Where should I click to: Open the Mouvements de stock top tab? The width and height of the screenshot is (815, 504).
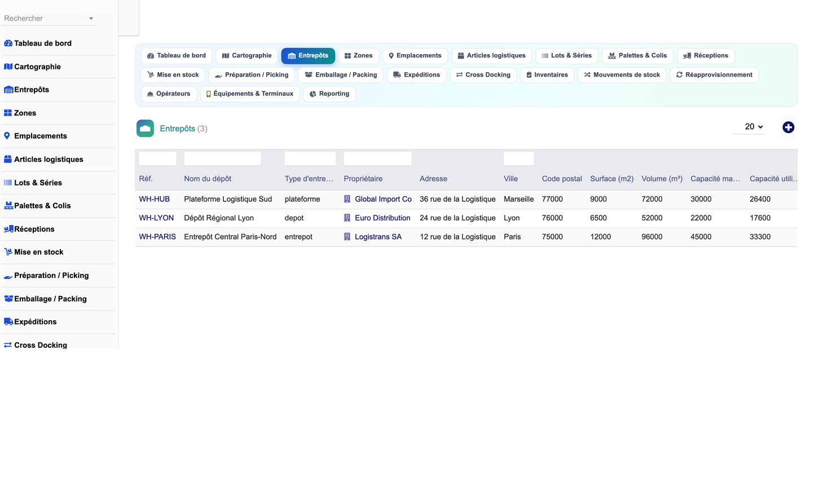622,75
